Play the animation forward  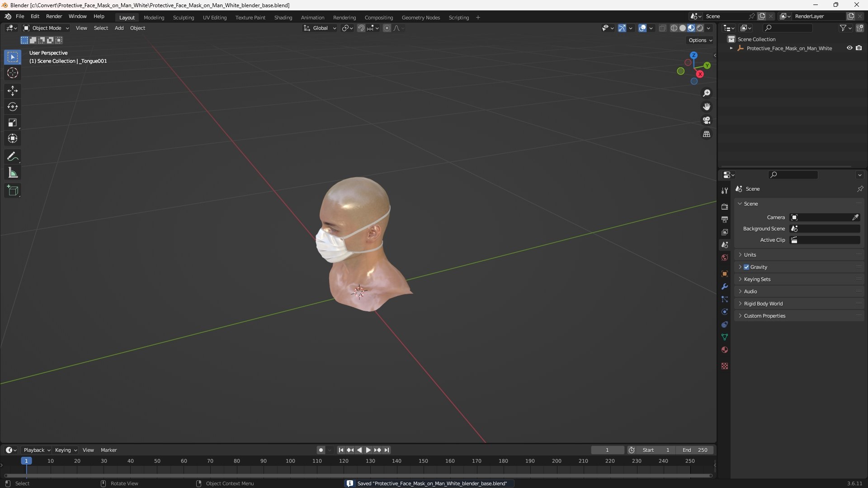(368, 450)
